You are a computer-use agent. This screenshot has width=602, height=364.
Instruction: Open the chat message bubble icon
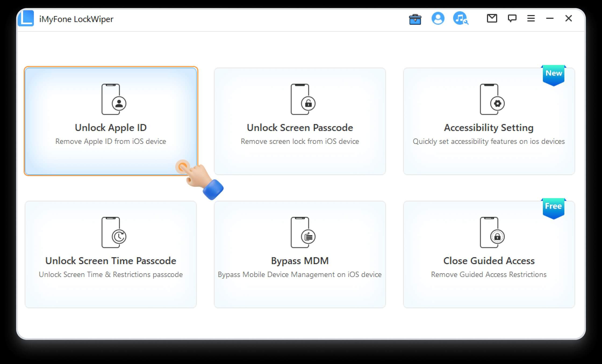coord(512,18)
